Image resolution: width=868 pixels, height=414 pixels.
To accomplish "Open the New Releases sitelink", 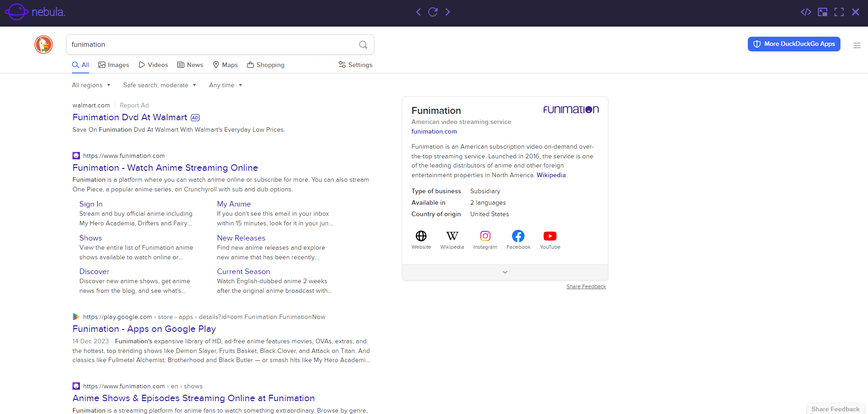I will tap(241, 238).
